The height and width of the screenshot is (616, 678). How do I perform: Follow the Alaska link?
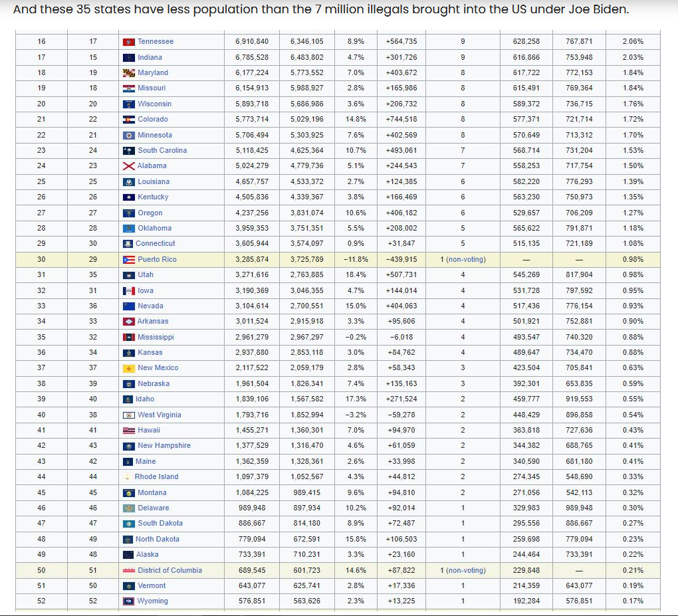(148, 554)
